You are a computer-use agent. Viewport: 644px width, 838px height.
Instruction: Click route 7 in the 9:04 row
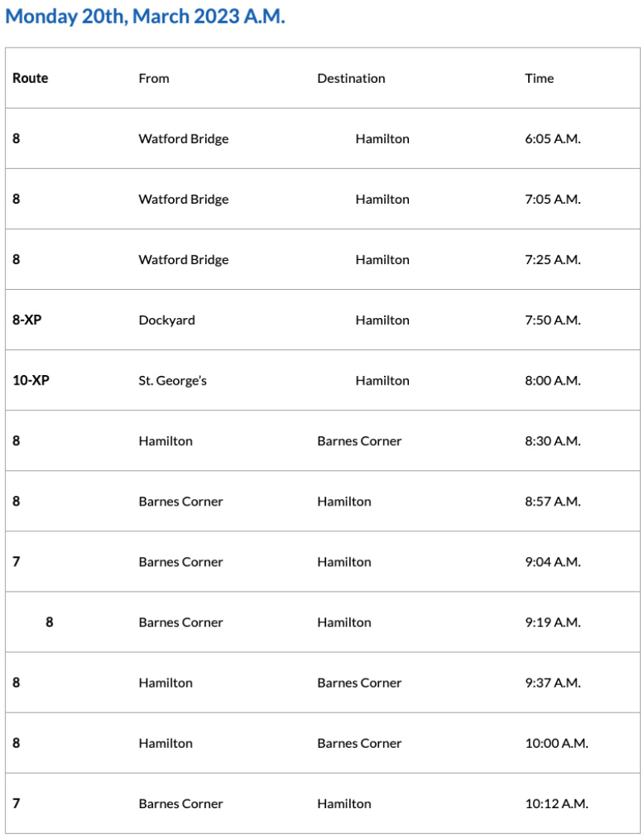coord(16,561)
